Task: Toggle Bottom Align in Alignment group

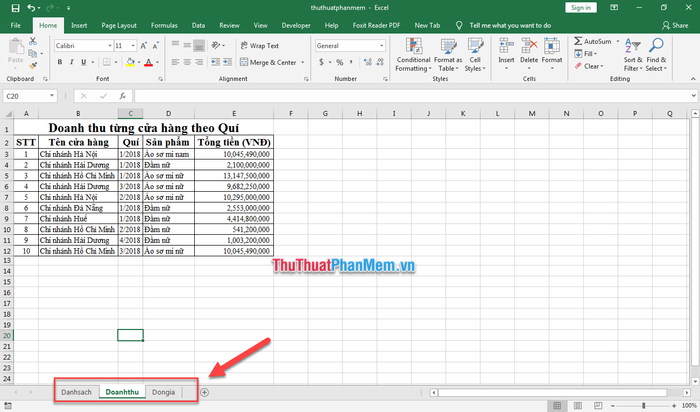Action: [x=199, y=45]
